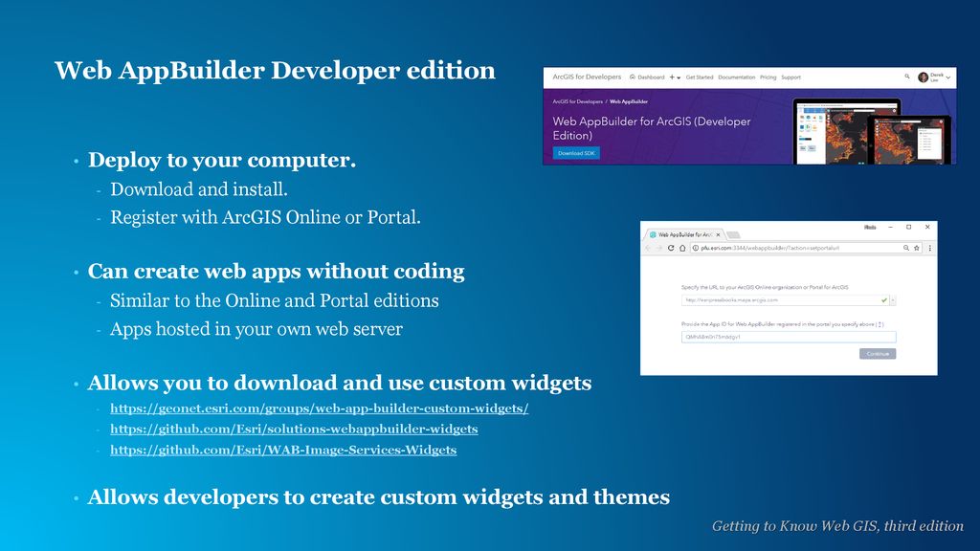Click the ArcGIS for Developers logo text
Viewport: 980px width, 551px height.
587,77
